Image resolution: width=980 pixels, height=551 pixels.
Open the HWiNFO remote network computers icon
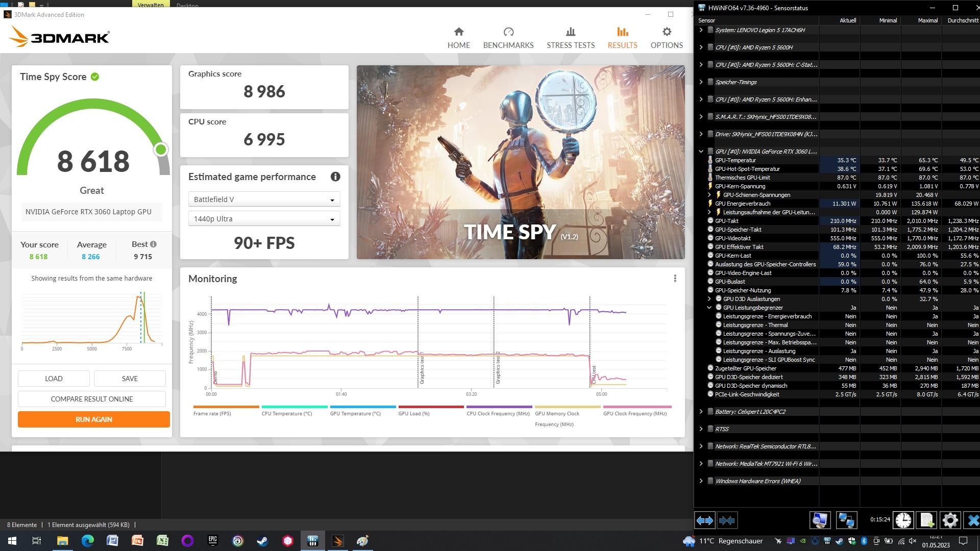pos(846,520)
